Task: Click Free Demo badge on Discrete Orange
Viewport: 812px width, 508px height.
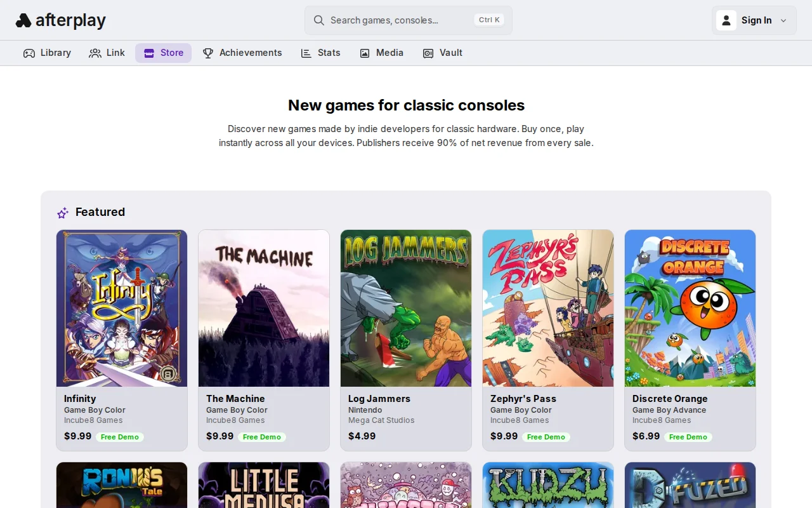Action: click(x=688, y=437)
